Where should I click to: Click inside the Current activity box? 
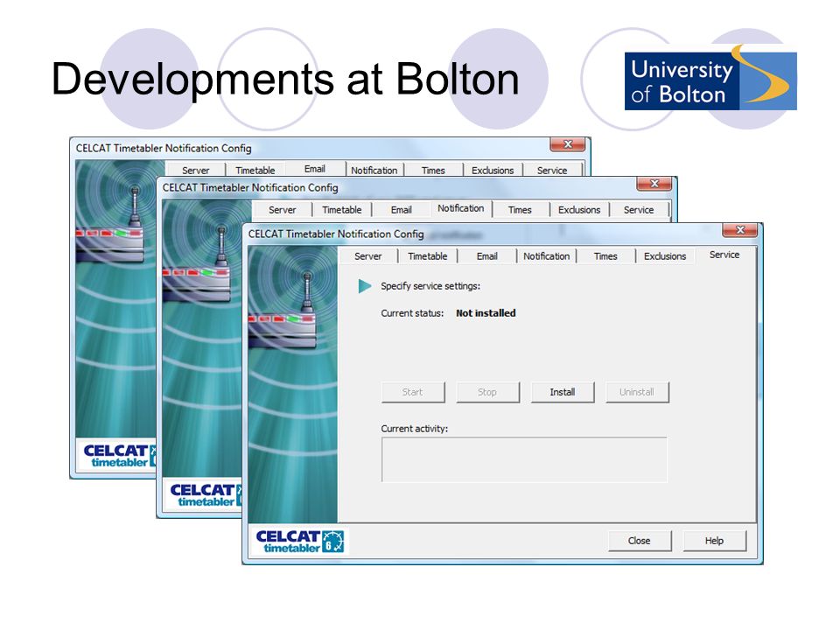[524, 459]
